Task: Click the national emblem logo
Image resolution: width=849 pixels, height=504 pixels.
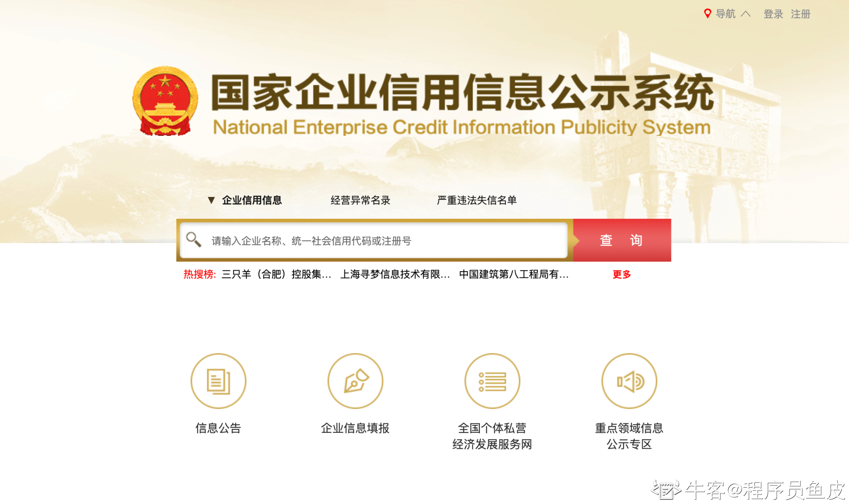Action: pyautogui.click(x=165, y=101)
